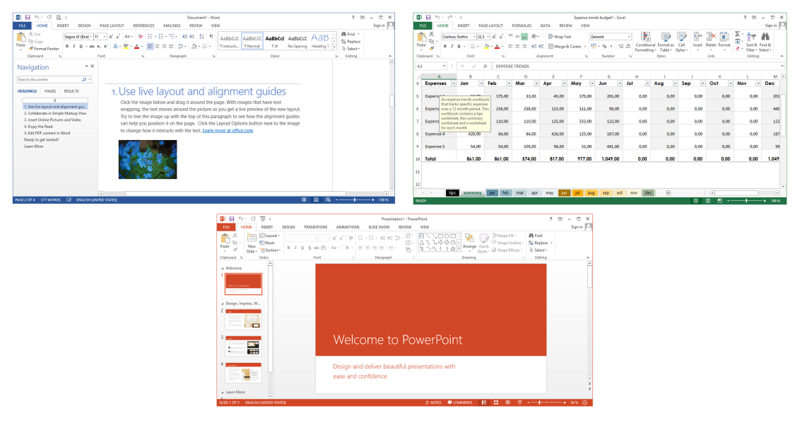The height and width of the screenshot is (423, 800).
Task: Open Find & Select binoculars in Excel
Action: 765,41
